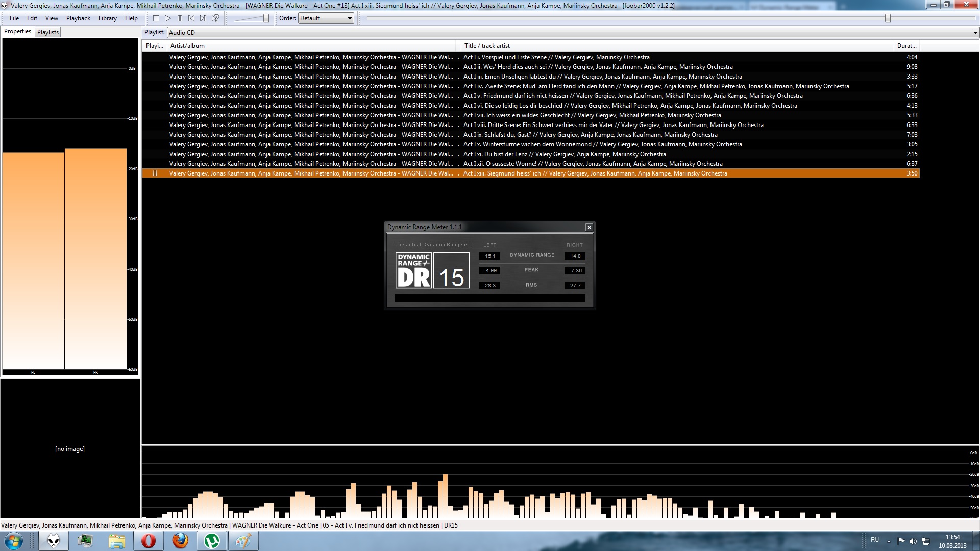Close the Dynamic Range Meter window
This screenshot has height=551, width=980.
(589, 227)
